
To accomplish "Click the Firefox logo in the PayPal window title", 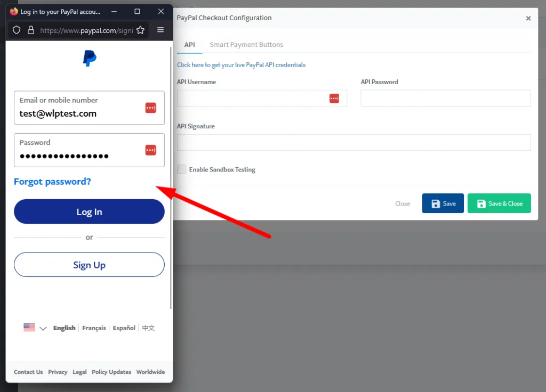I will pyautogui.click(x=14, y=12).
